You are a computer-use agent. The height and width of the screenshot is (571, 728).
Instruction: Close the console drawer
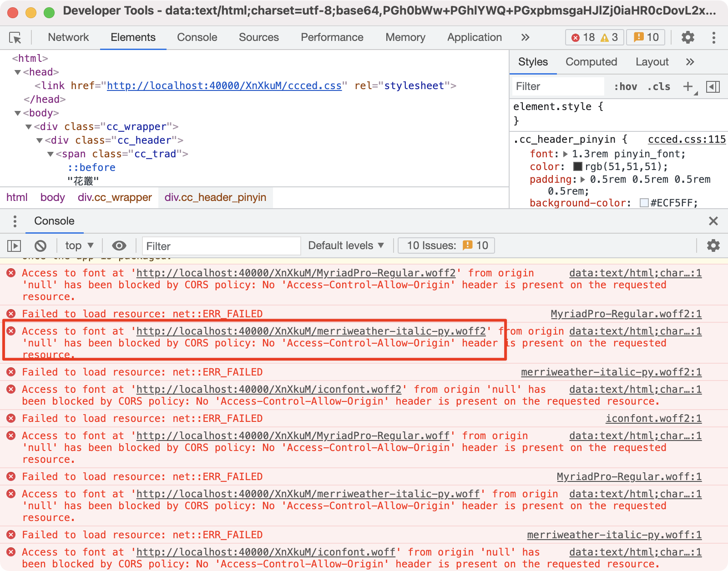[713, 221]
